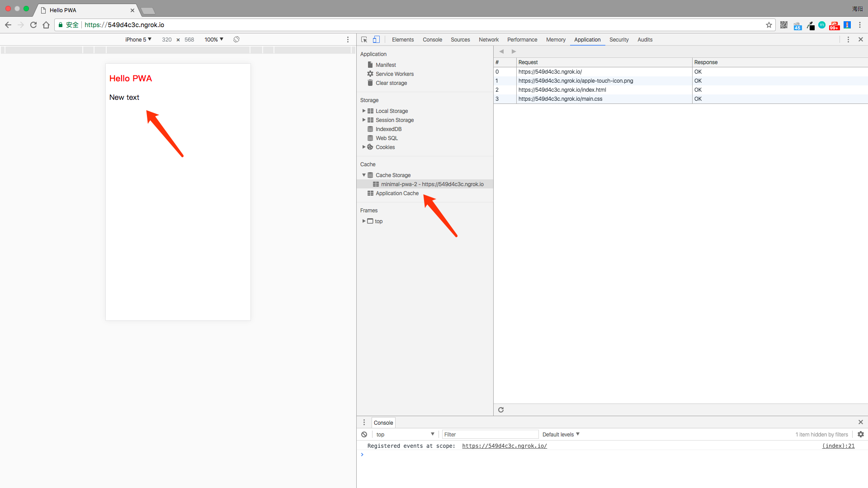Switch to the Performance tab
This screenshot has width=868, height=488.
click(x=522, y=40)
